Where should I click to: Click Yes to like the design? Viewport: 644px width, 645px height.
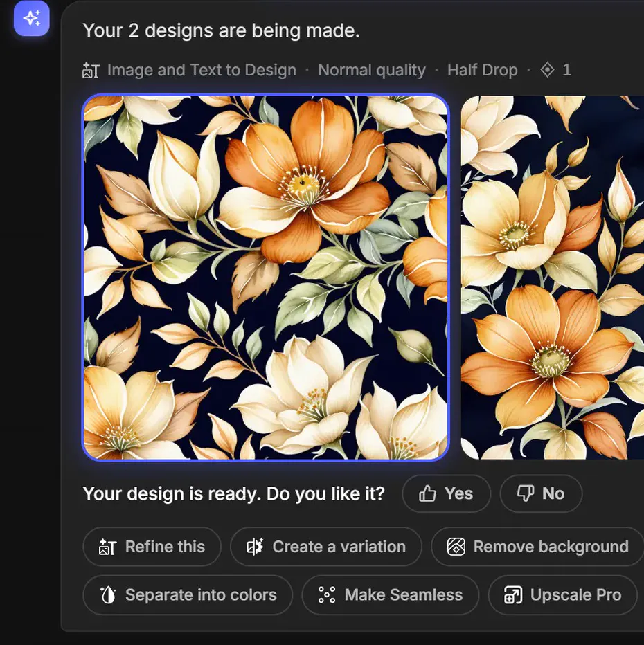coord(447,493)
